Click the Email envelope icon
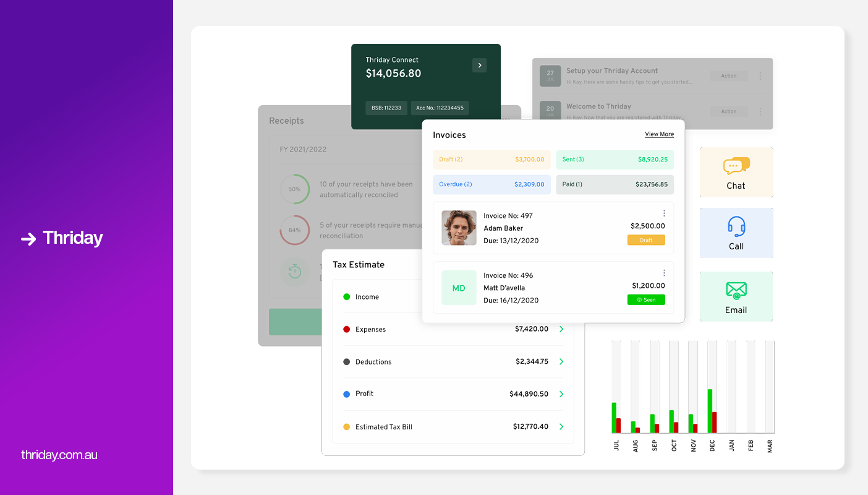Viewport: 868px width, 495px height. coord(736,290)
